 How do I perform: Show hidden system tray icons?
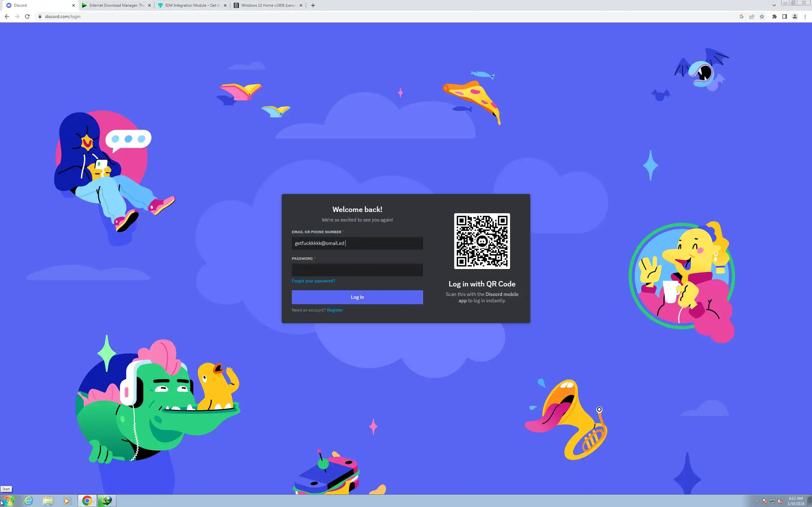756,501
